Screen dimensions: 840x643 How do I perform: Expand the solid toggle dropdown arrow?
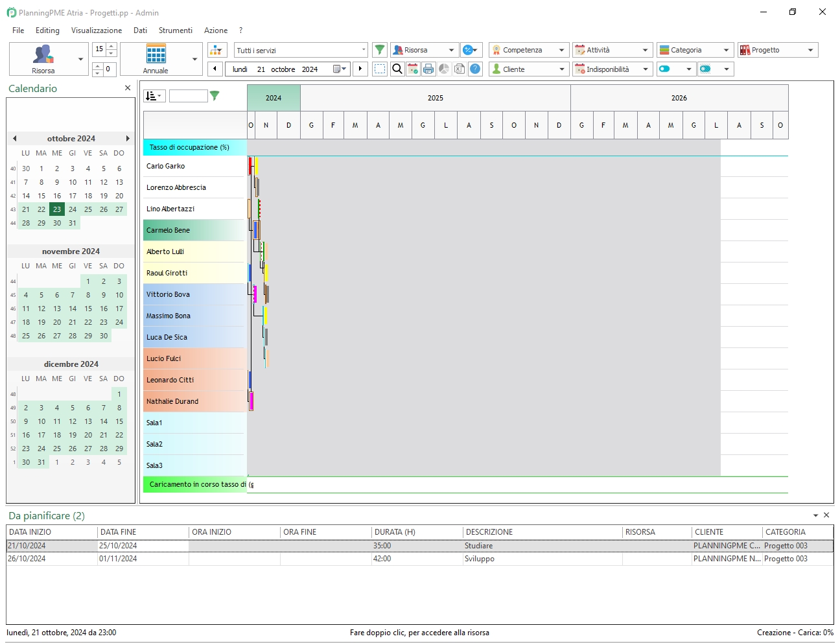(689, 69)
